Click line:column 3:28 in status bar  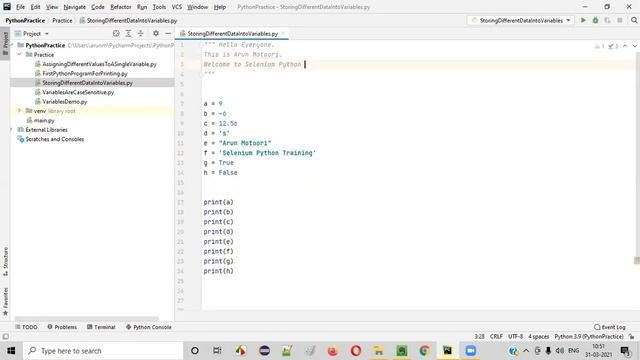(479, 337)
